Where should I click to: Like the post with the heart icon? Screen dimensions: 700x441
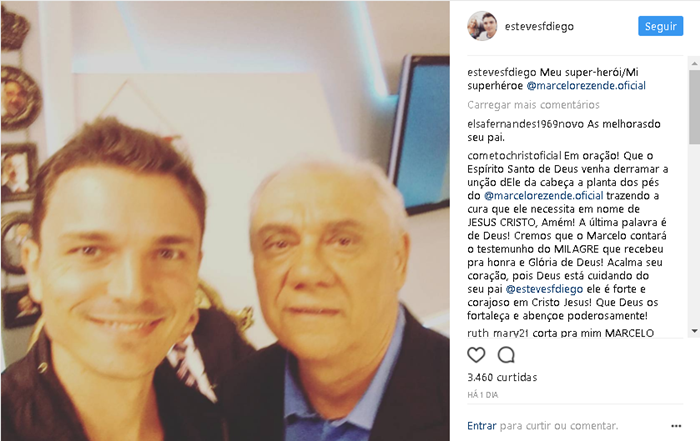click(476, 355)
